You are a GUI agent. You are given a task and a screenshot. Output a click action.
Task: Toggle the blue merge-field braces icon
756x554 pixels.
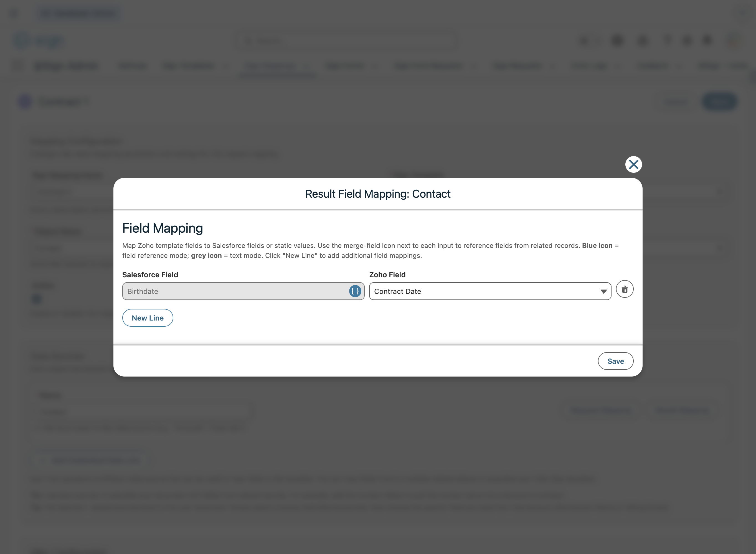pos(355,291)
